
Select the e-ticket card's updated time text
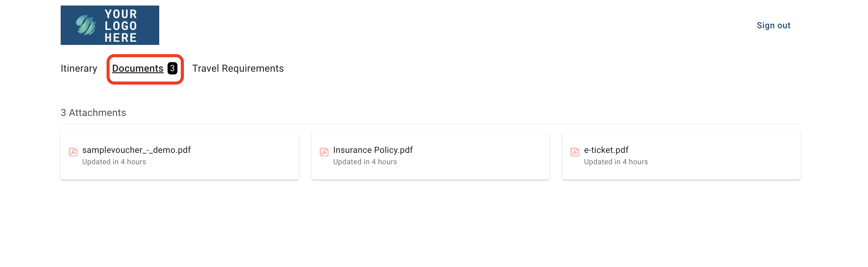click(x=616, y=162)
